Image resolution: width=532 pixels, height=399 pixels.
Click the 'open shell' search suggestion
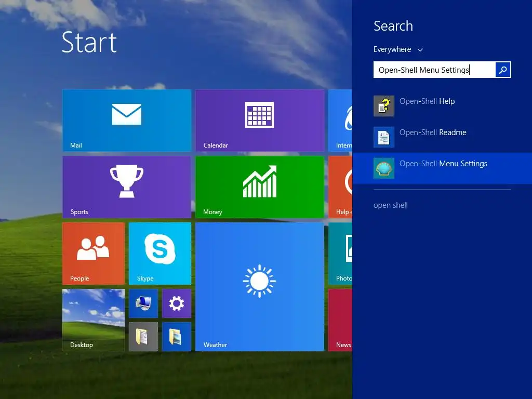click(391, 205)
